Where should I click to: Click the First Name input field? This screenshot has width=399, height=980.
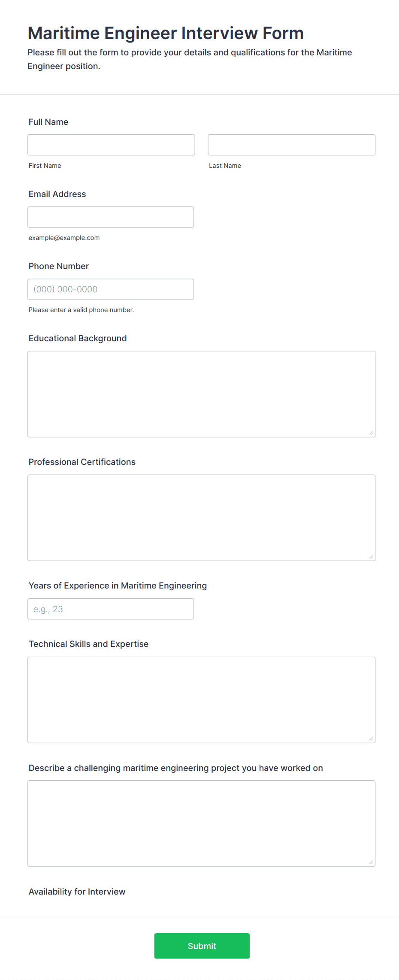(x=111, y=145)
